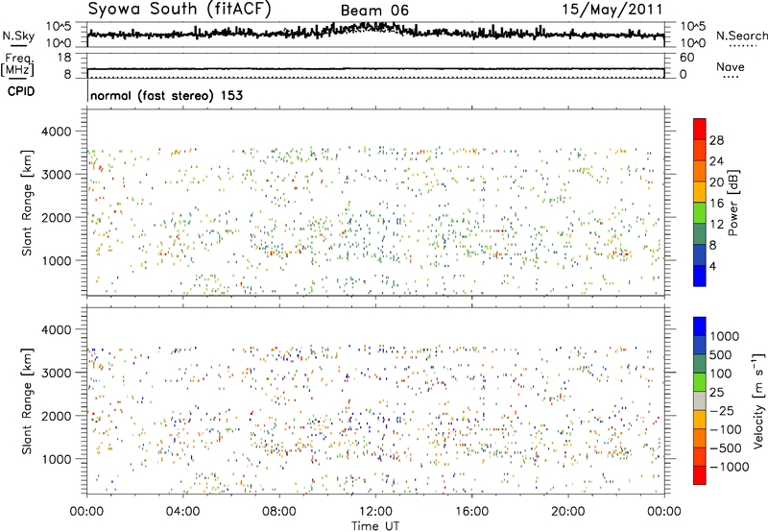Pick the blue bottom segment of Power colorbar

[x=700, y=276]
